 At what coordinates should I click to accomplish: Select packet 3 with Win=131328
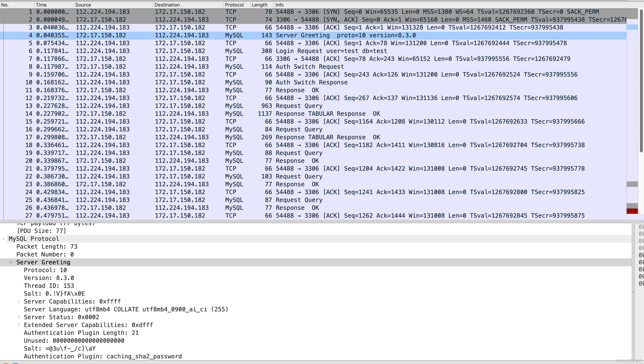click(x=313, y=27)
